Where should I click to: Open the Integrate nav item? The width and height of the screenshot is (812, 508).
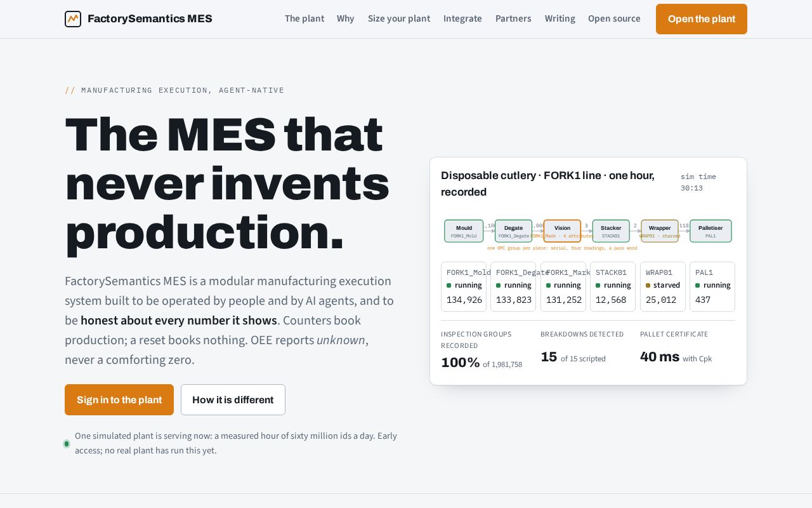click(x=462, y=19)
